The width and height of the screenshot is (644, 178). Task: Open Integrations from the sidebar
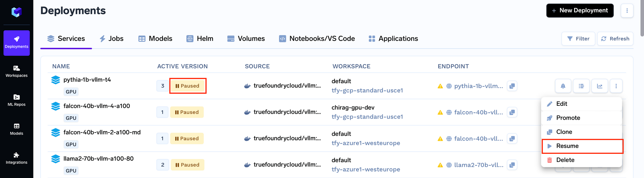tap(16, 158)
